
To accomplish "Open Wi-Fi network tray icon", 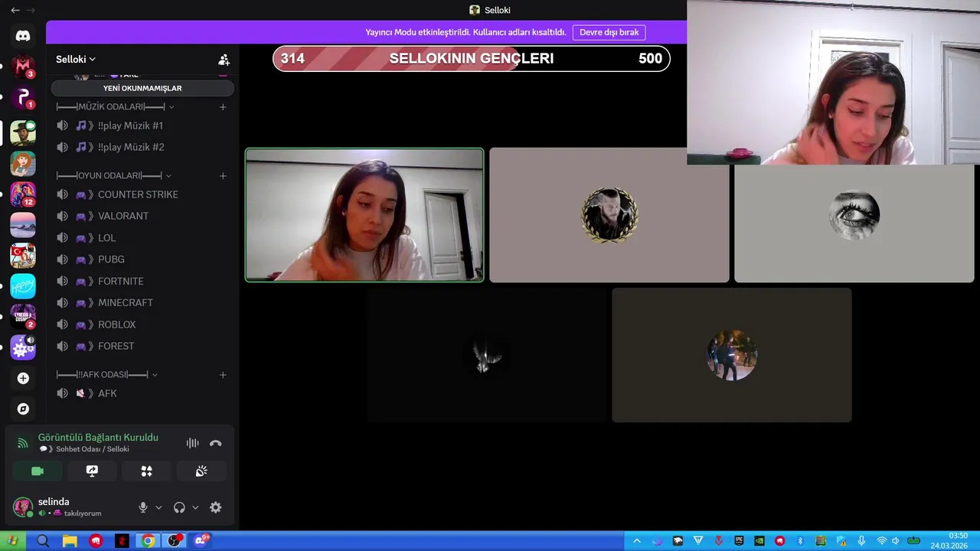I will pyautogui.click(x=881, y=541).
